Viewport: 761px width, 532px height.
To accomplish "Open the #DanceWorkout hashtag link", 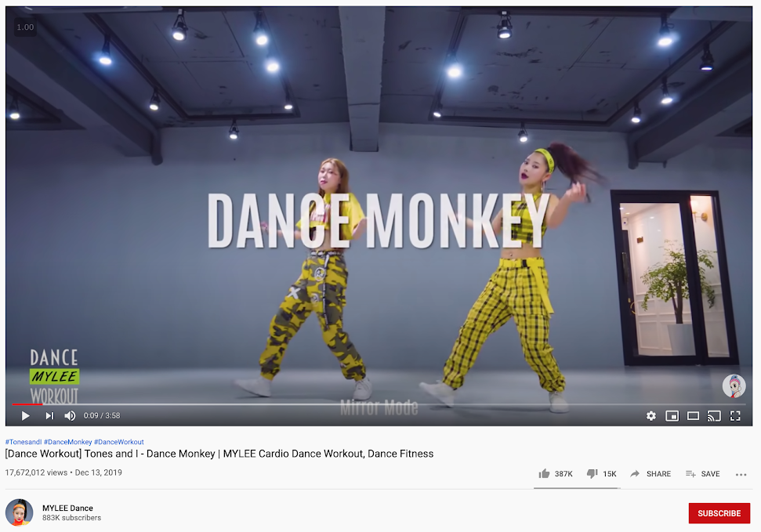I will (119, 442).
